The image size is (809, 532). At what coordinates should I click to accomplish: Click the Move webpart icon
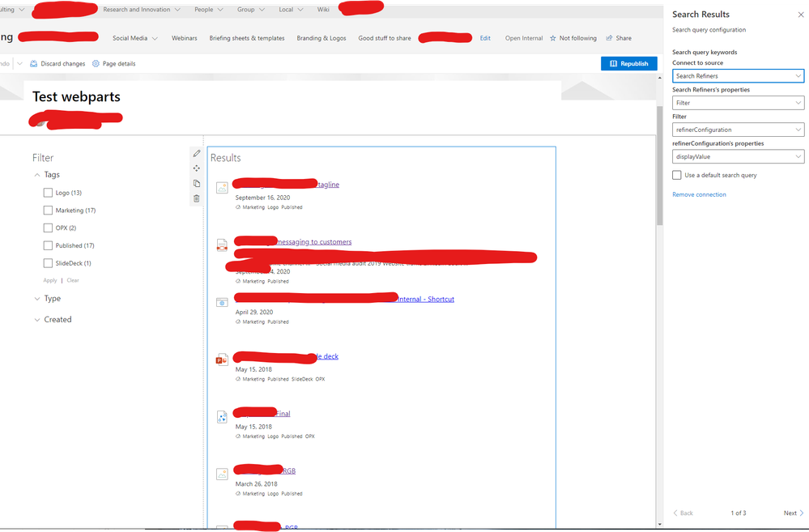[196, 168]
